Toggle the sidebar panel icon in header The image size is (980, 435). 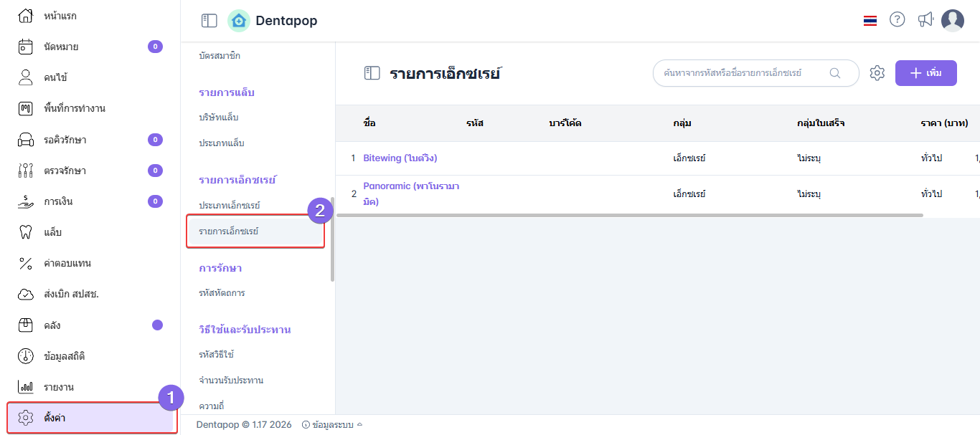click(x=209, y=21)
